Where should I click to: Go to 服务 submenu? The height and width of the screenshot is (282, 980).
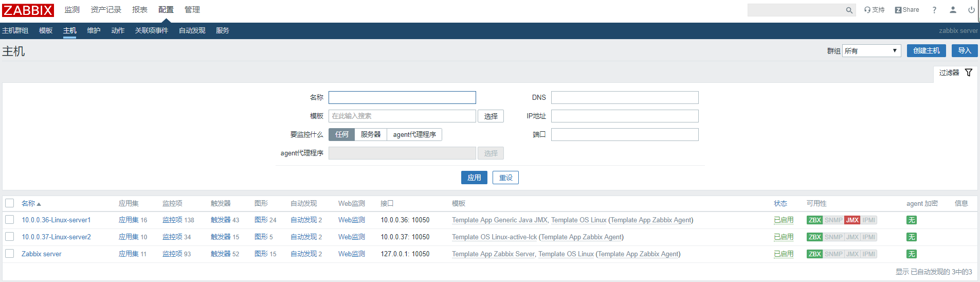coord(223,31)
